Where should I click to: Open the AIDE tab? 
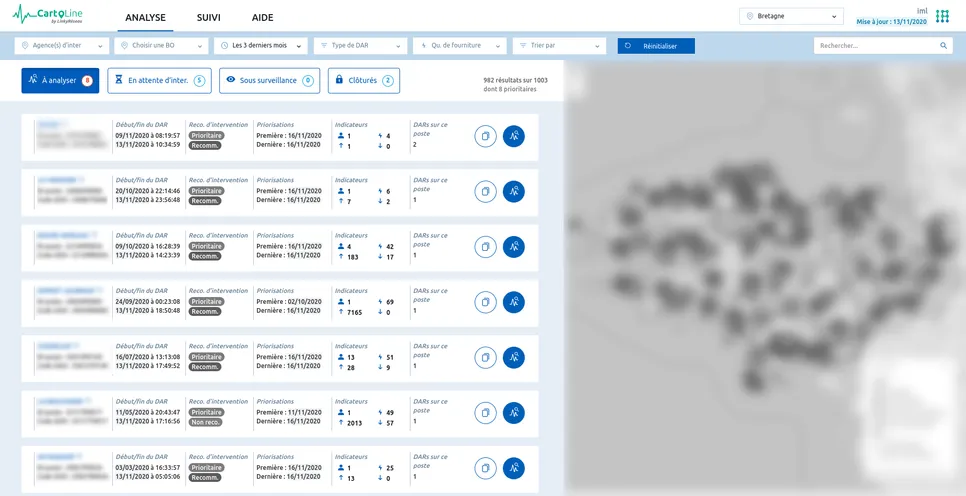click(x=262, y=18)
